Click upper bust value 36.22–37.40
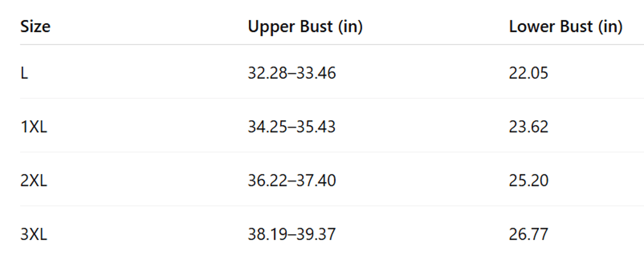 (292, 181)
